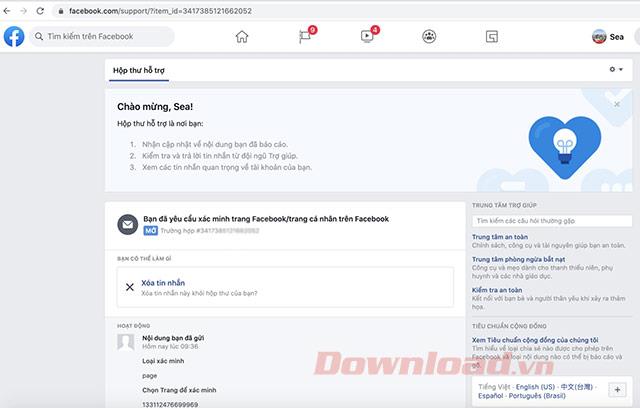Click the browser URL address bar

tap(347, 11)
